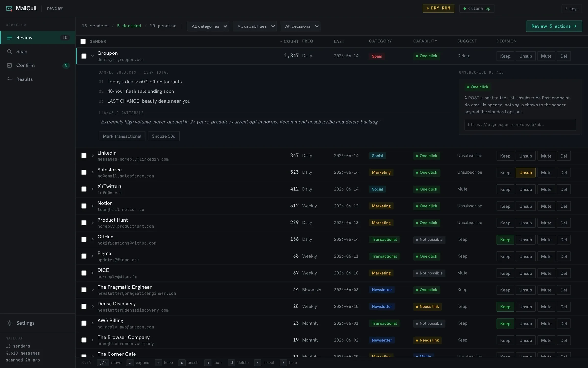Screen dimensions: 588x368
Task: Click the 5 decided count text
Action: (129, 26)
